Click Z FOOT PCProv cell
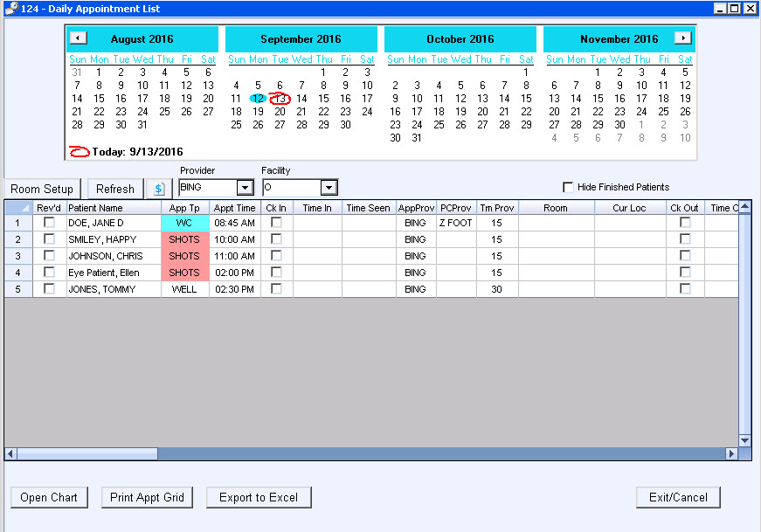 coord(456,223)
